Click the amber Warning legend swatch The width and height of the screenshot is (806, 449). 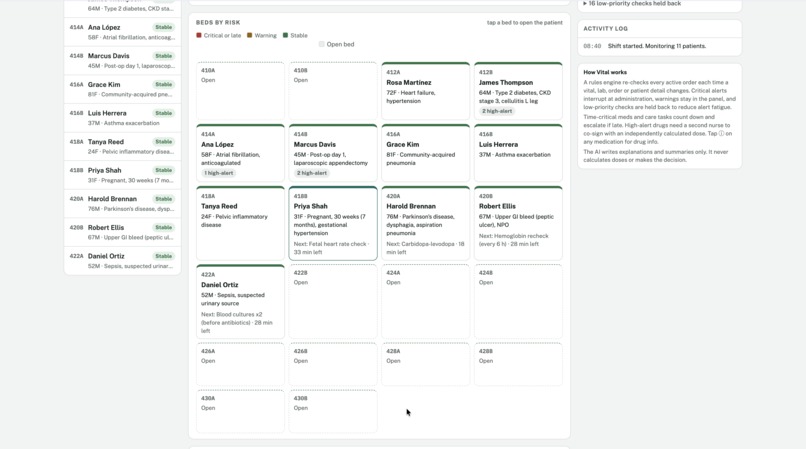[250, 35]
